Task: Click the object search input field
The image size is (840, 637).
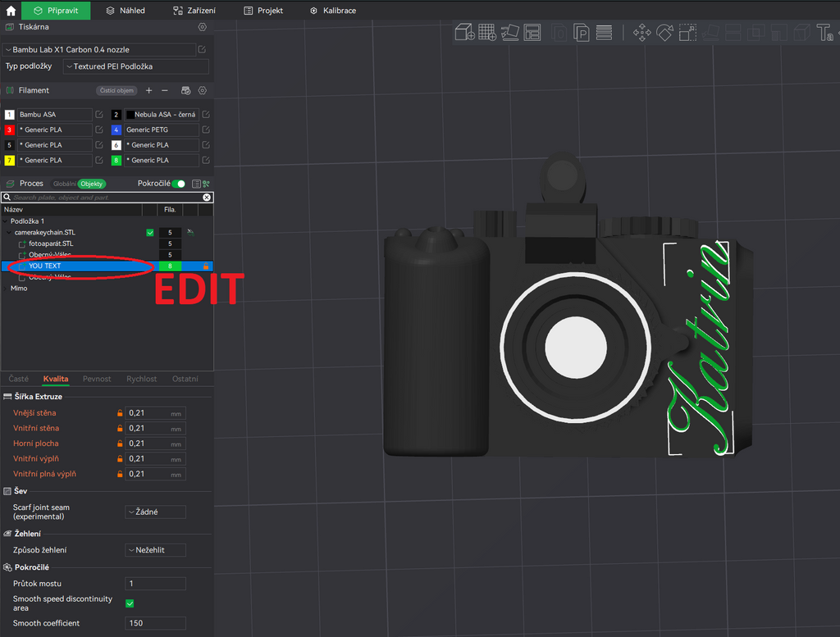Action: 107,198
